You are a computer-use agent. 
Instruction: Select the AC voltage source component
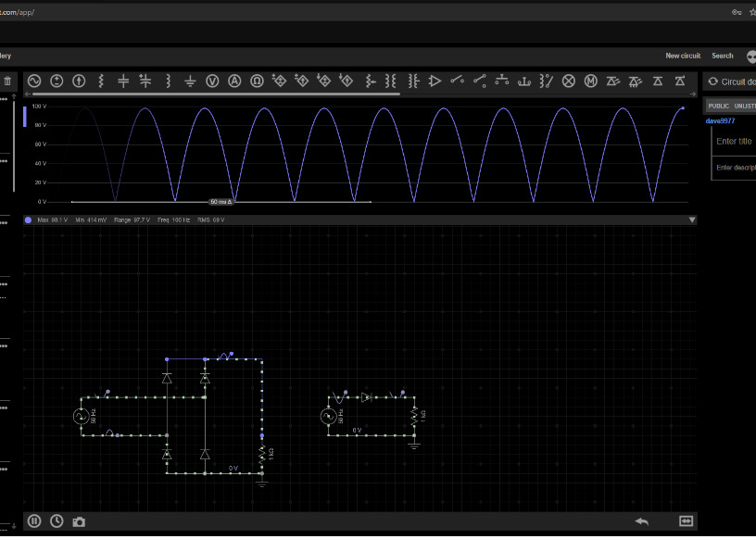point(34,81)
